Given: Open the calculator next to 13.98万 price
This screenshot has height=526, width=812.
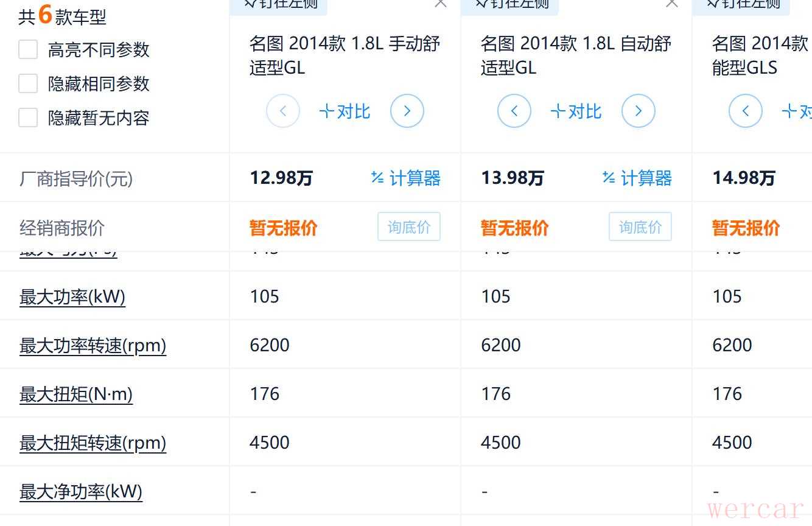Looking at the screenshot, I should point(637,178).
